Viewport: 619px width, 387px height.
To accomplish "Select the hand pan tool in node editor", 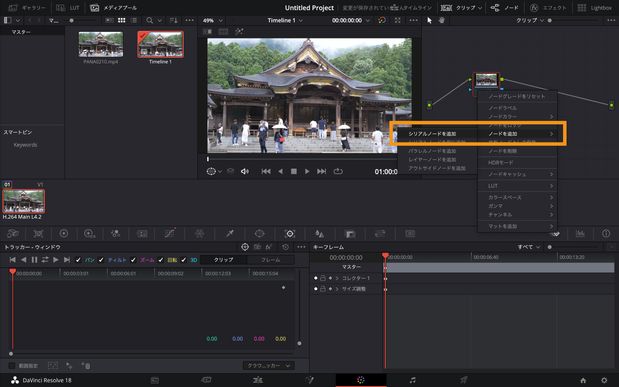I will tap(442, 20).
